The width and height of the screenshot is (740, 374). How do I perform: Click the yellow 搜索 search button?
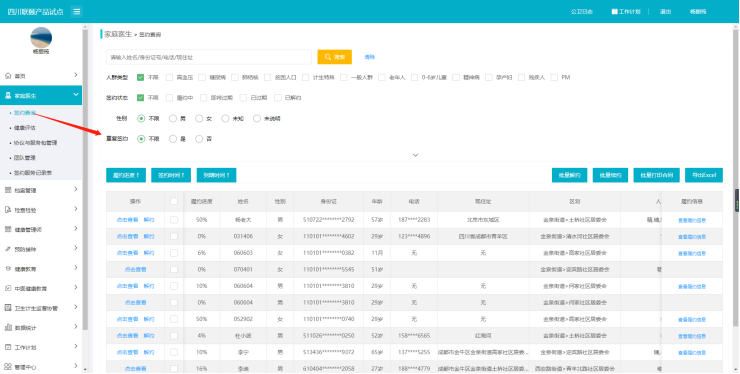coord(335,57)
